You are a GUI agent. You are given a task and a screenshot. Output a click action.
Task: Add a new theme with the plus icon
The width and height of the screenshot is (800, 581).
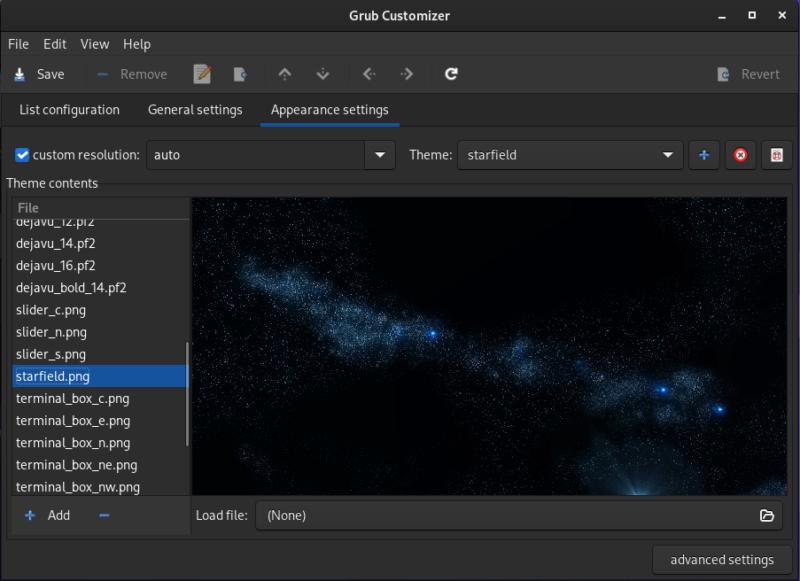pyautogui.click(x=705, y=154)
